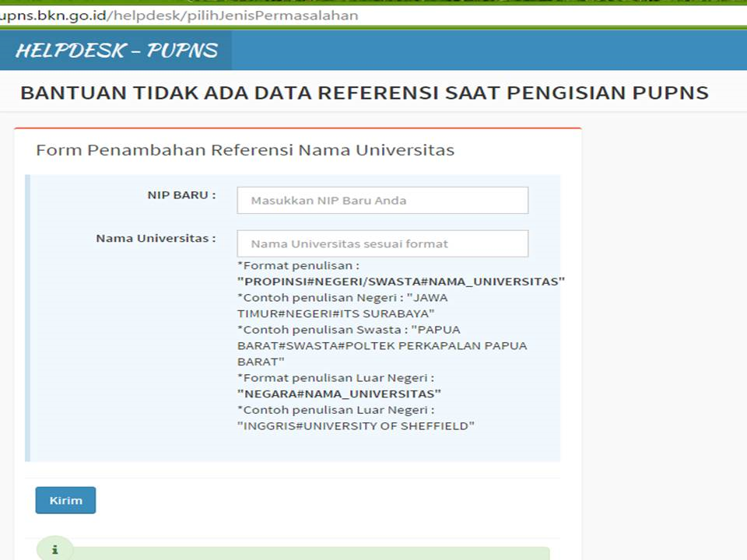Screen dimensions: 747x560
Task: Select format text "NEGARA#NAMA_UNIVERSITAS"
Action: [x=339, y=394]
